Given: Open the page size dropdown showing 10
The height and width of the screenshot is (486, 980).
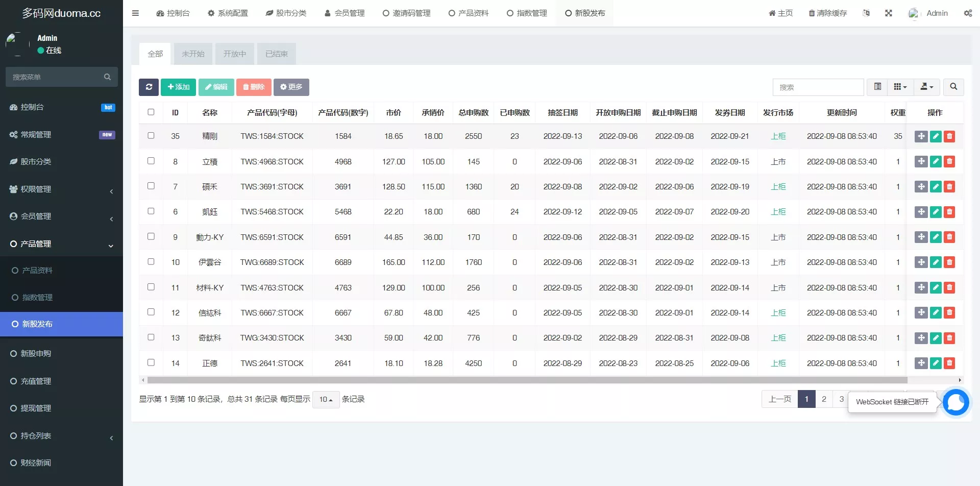Looking at the screenshot, I should point(326,400).
